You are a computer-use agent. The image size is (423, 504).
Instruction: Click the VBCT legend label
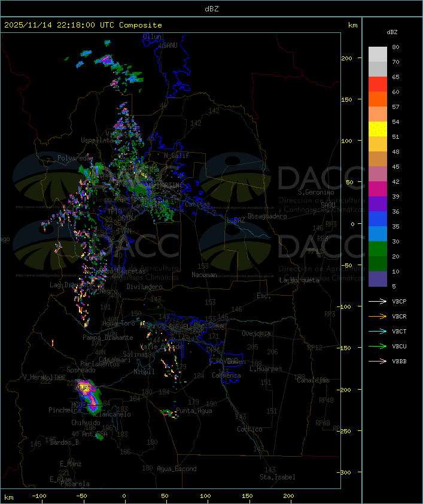(x=399, y=332)
